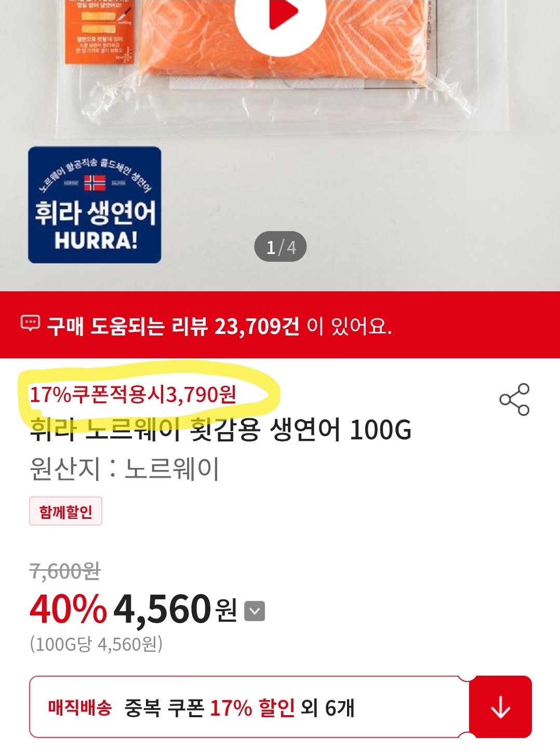The image size is (560, 752).
Task: Tap the 17% coupon price text
Action: pyautogui.click(x=133, y=395)
